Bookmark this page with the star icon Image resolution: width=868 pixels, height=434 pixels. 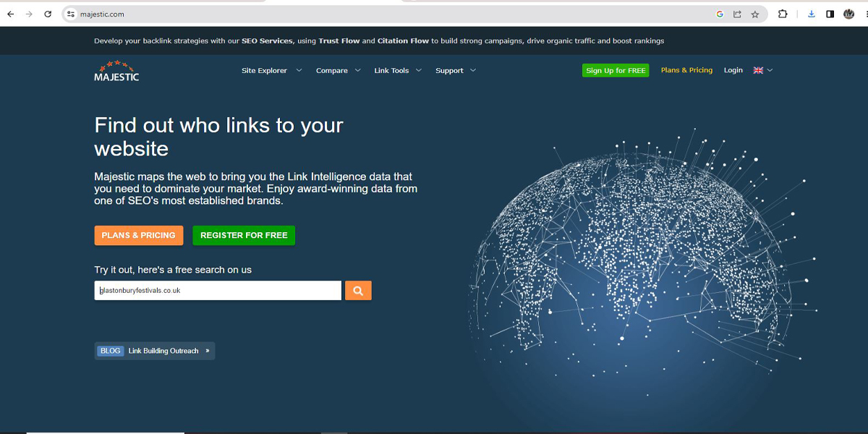coord(755,14)
